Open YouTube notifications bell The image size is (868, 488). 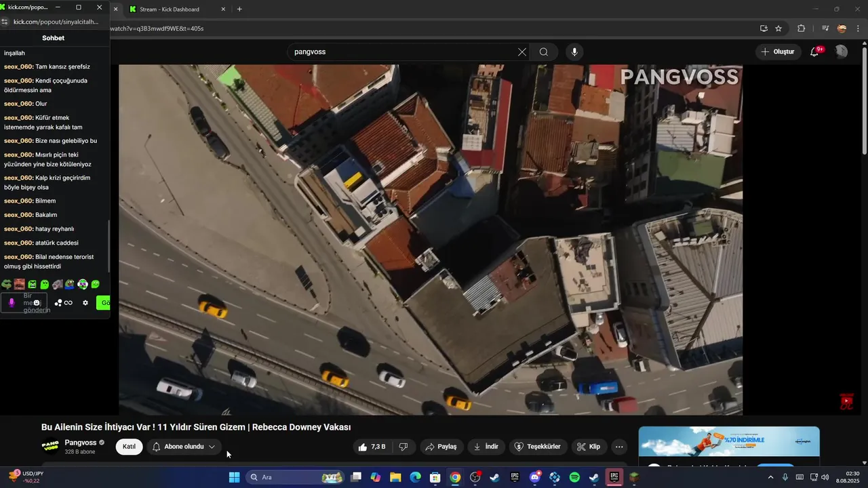coord(815,52)
